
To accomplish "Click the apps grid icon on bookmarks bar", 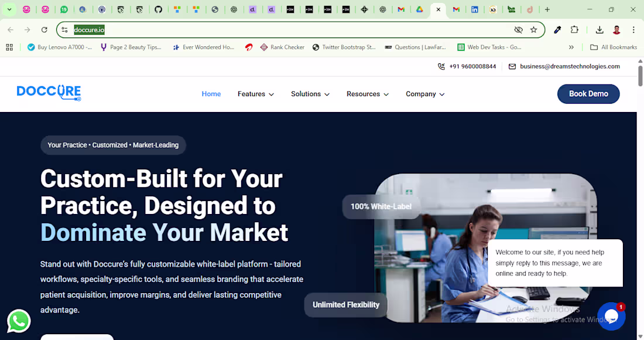I will click(x=9, y=47).
